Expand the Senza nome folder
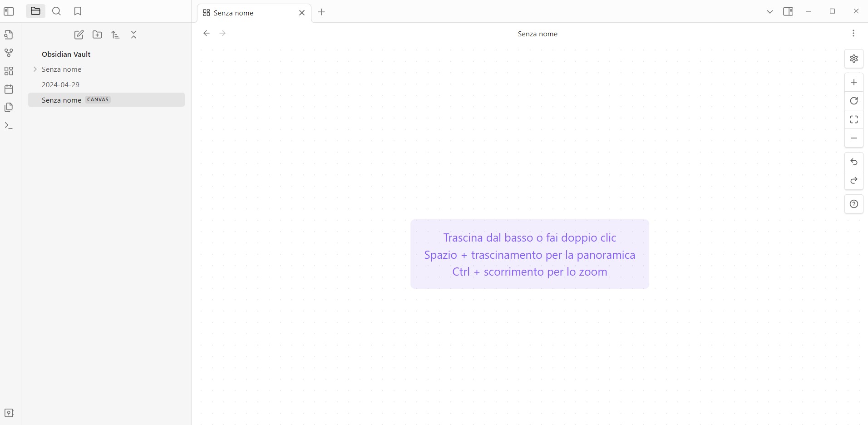Viewport: 868px width, 425px height. coord(35,69)
